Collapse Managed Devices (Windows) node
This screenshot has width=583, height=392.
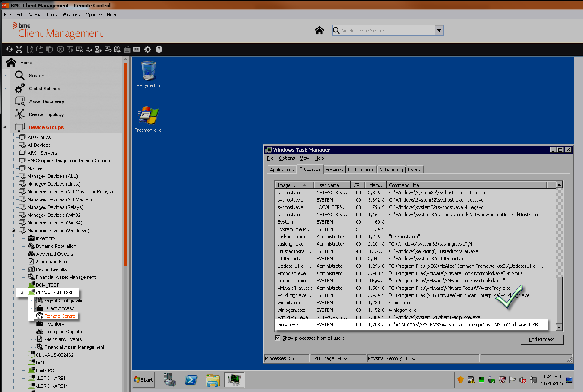13,231
